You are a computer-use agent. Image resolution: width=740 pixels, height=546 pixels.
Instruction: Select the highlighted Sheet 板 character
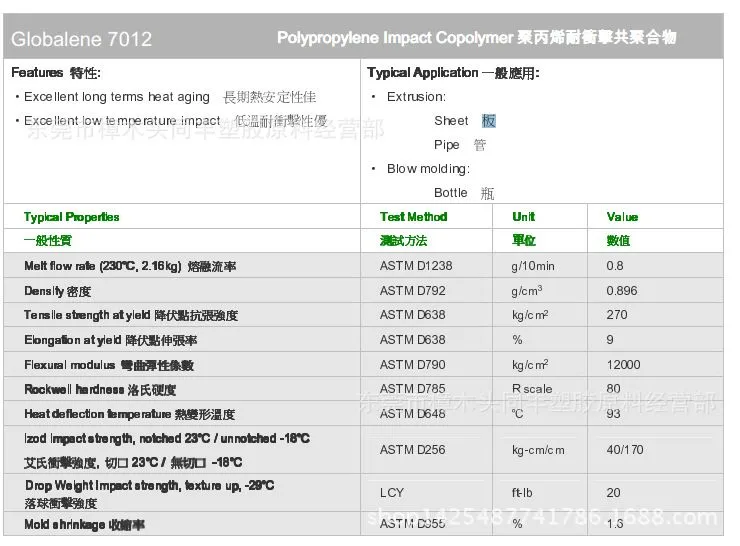tap(488, 121)
